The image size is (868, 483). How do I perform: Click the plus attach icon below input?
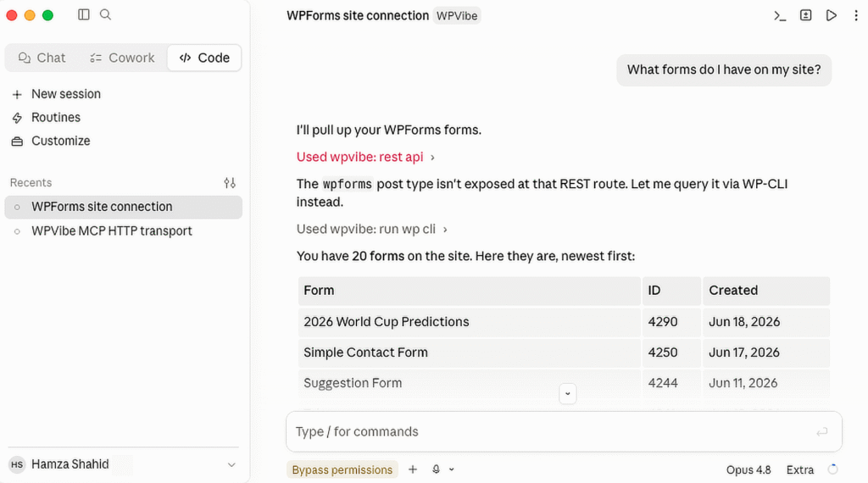(x=413, y=469)
